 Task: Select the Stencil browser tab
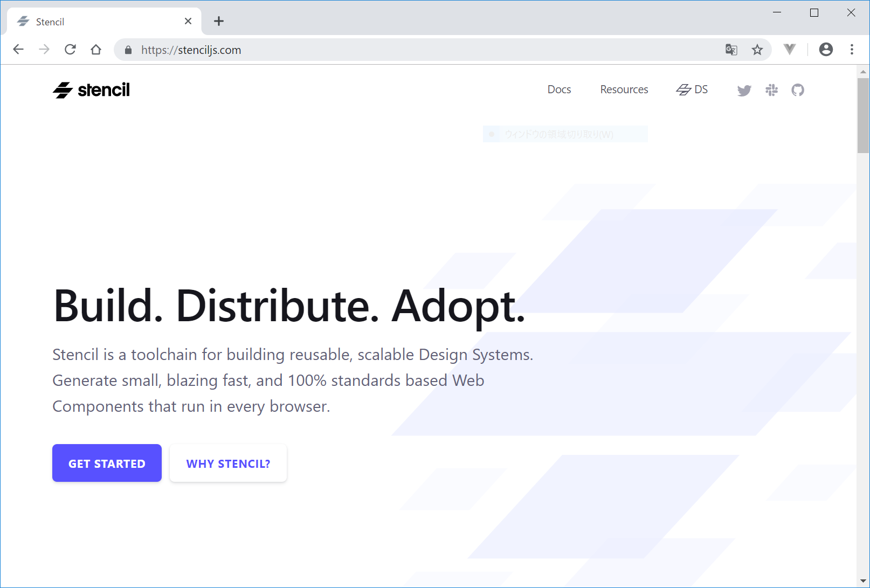tap(104, 22)
